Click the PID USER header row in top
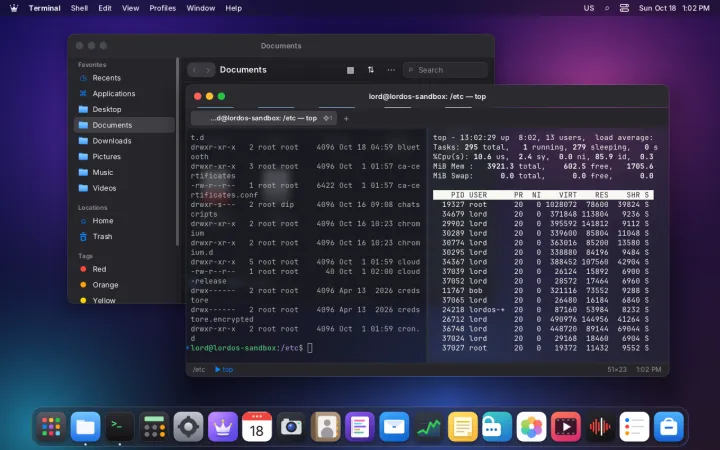This screenshot has width=720, height=450. click(x=543, y=195)
